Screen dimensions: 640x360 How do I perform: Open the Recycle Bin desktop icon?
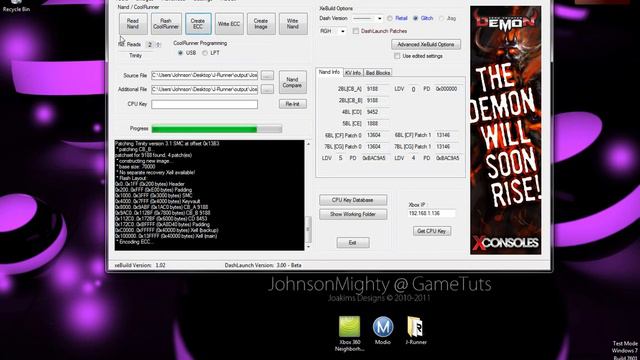16,6
